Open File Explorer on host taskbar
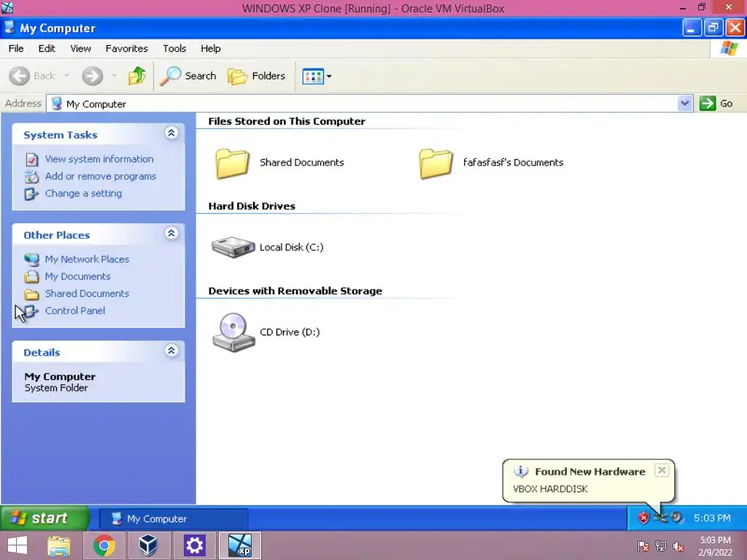The image size is (747, 560). tap(59, 545)
